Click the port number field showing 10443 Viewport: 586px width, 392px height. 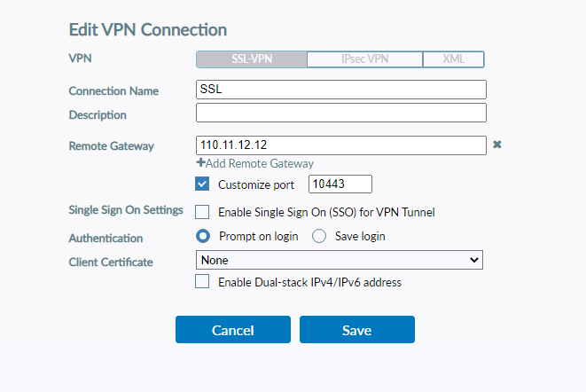click(x=340, y=184)
